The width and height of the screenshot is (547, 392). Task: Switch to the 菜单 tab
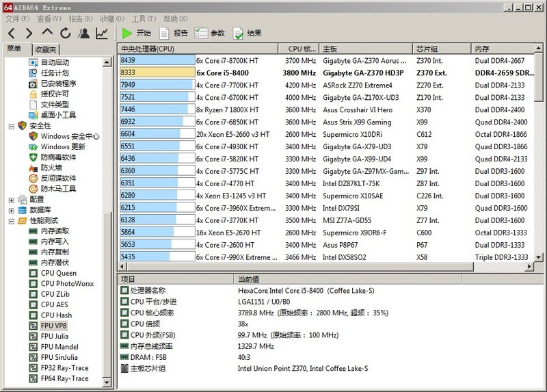14,48
